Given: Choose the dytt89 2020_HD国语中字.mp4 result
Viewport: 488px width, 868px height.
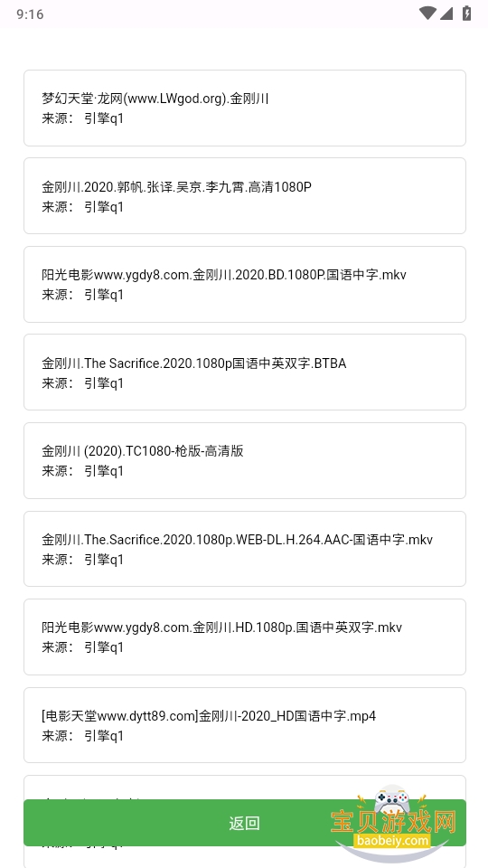Looking at the screenshot, I should click(x=245, y=725).
